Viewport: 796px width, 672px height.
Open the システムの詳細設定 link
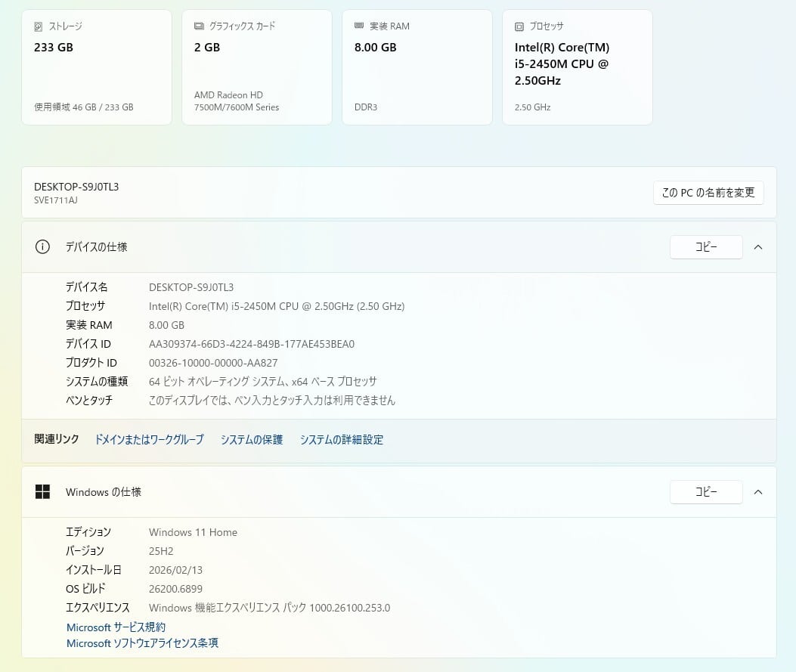pos(342,440)
